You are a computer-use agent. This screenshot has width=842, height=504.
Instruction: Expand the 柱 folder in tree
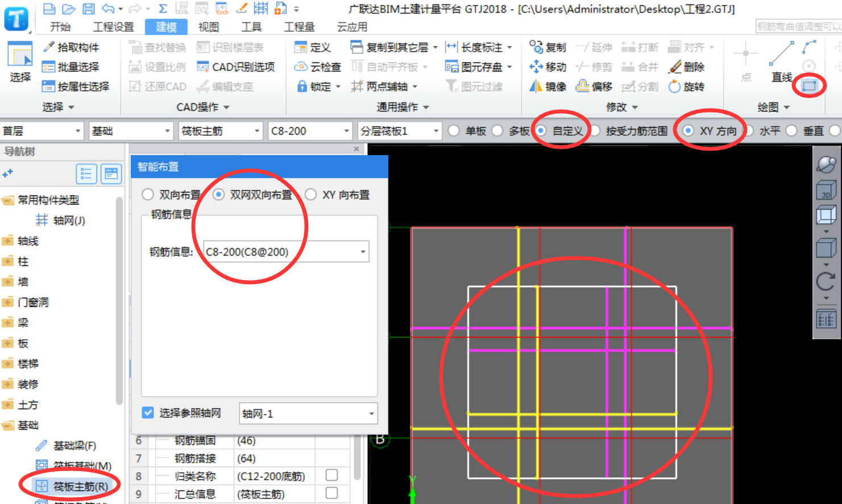click(x=8, y=261)
